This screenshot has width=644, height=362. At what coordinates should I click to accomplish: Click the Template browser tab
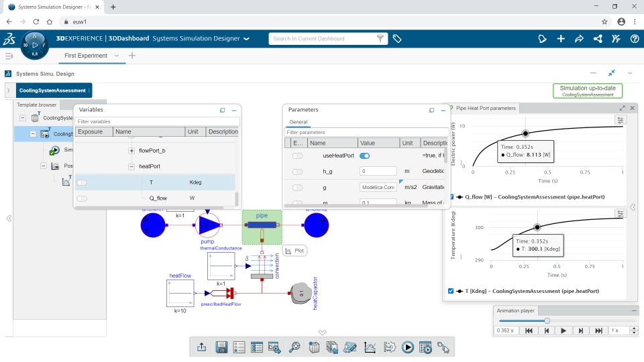click(36, 105)
